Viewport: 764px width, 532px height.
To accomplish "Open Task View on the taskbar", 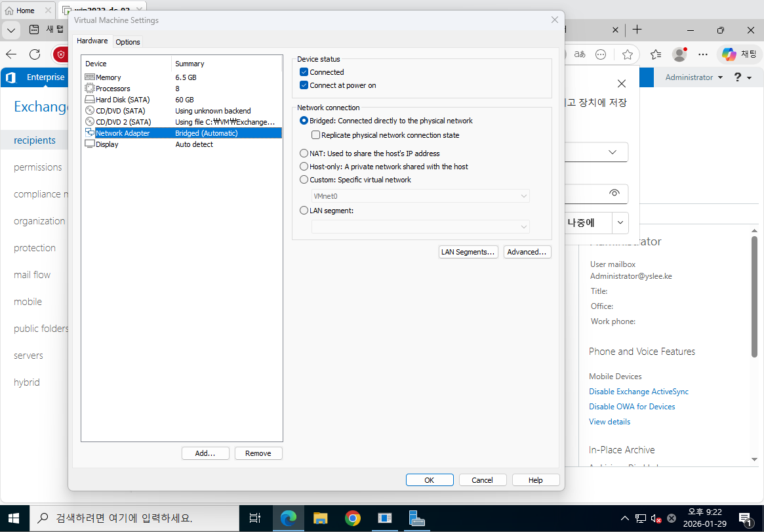I will click(255, 518).
